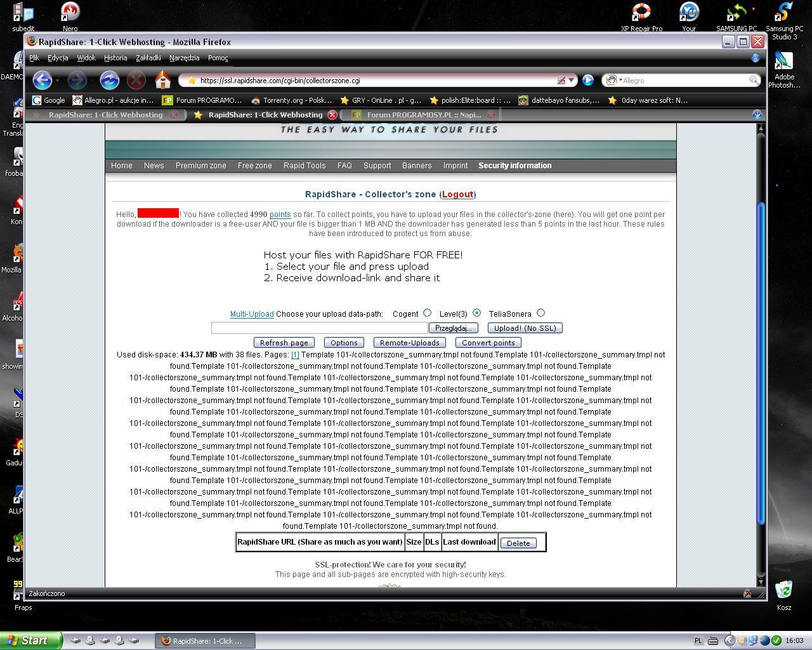Viewport: 812px width, 650px height.
Task: Open the back history dropdown arrow
Action: point(57,81)
